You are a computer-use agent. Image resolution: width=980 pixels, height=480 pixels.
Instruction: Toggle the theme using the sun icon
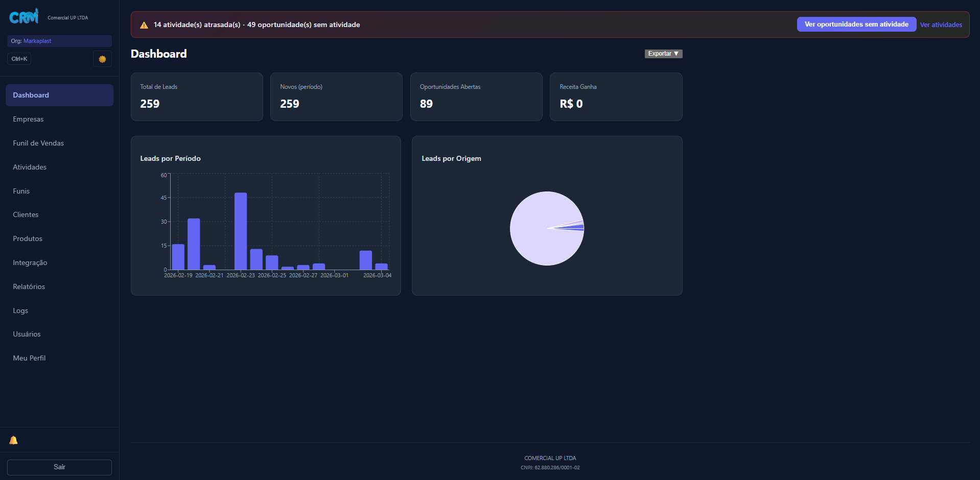[102, 59]
